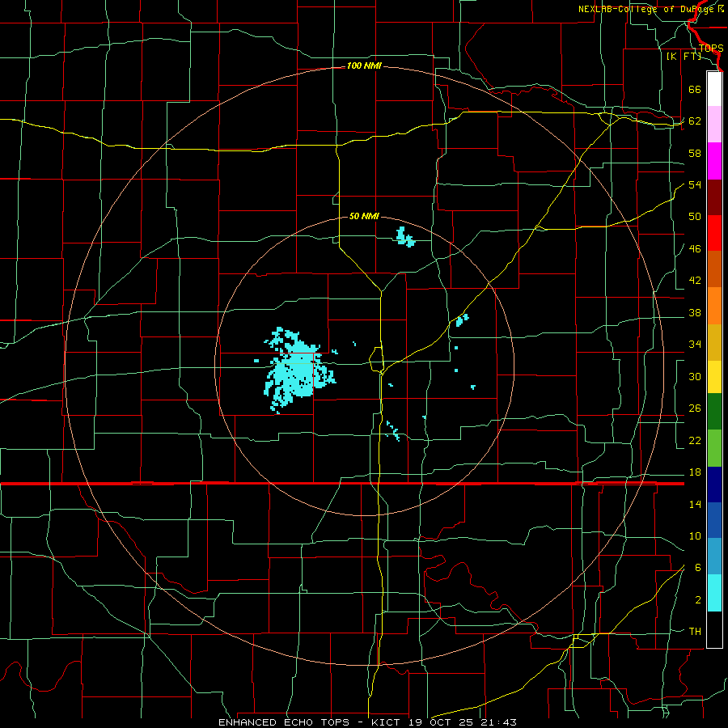This screenshot has height=728, width=728.
Task: Click the legend value "58"
Action: coord(695,153)
